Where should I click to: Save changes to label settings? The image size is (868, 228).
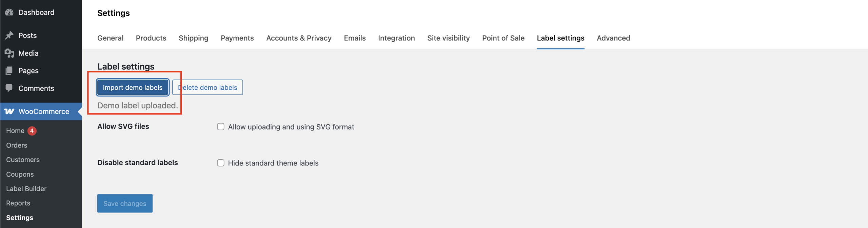pos(125,203)
